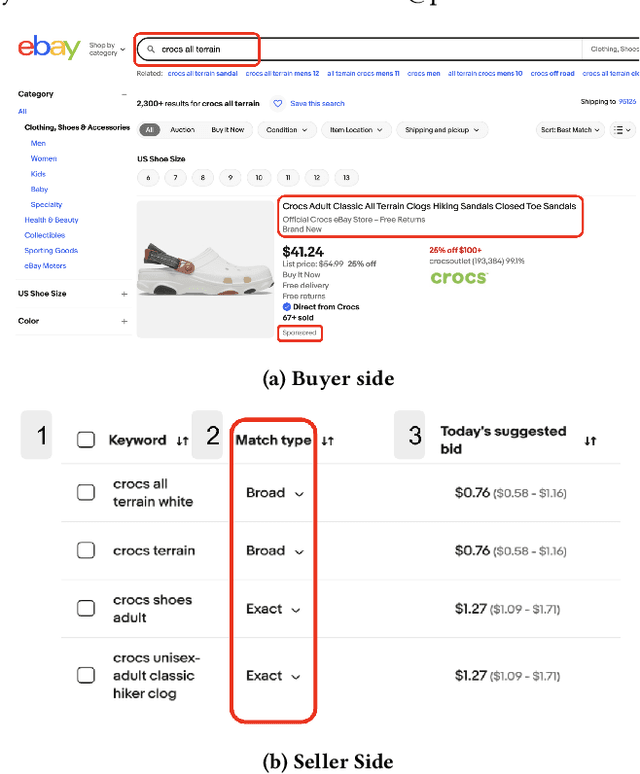Select the Men category

click(38, 144)
